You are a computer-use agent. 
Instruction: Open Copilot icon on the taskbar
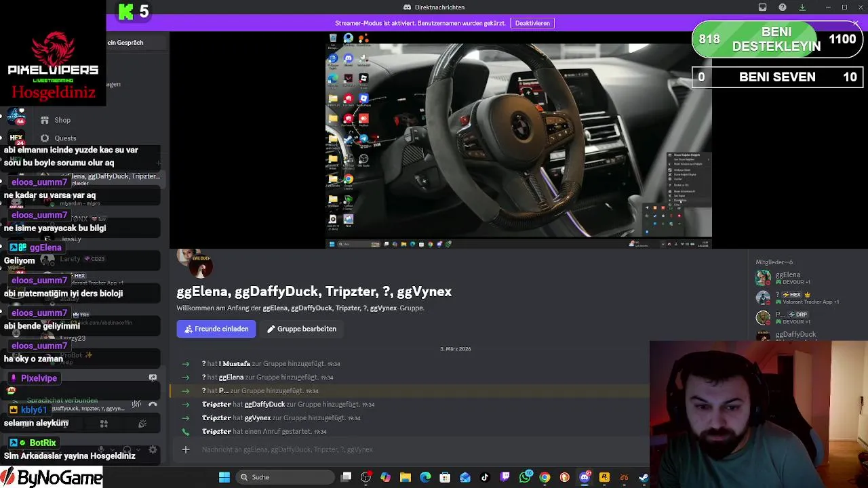(385, 477)
